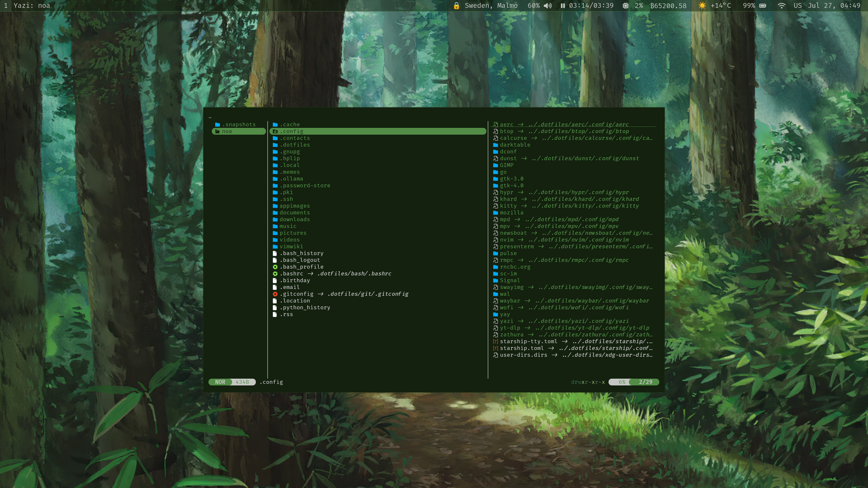
Task: Click the Jul 27, 04:49 clock
Action: [834, 5]
